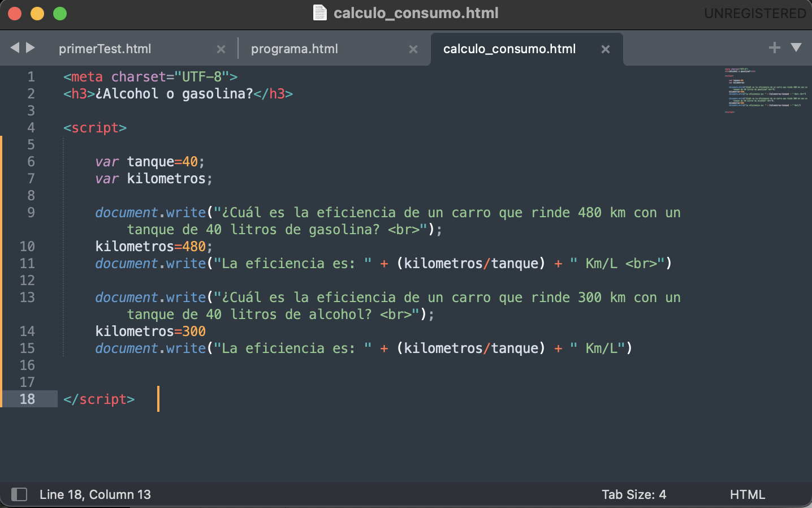
Task: Click the 'var kilometros;' declaration
Action: click(x=154, y=179)
